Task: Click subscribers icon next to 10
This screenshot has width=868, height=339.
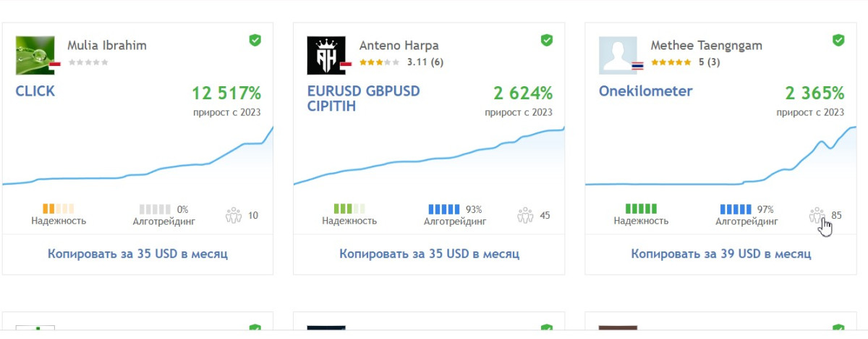Action: click(233, 215)
